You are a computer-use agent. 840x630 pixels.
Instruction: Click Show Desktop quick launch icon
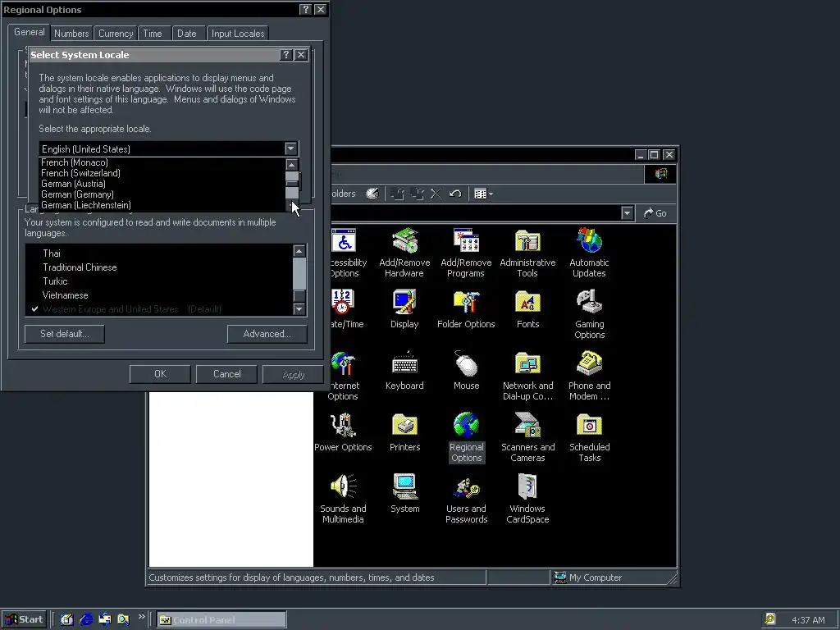point(67,619)
